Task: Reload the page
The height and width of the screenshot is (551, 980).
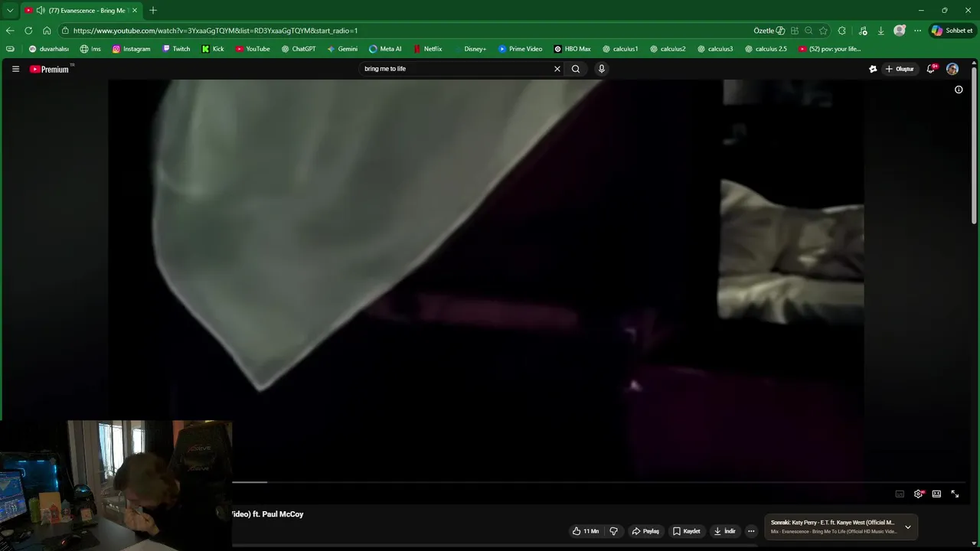Action: (28, 31)
